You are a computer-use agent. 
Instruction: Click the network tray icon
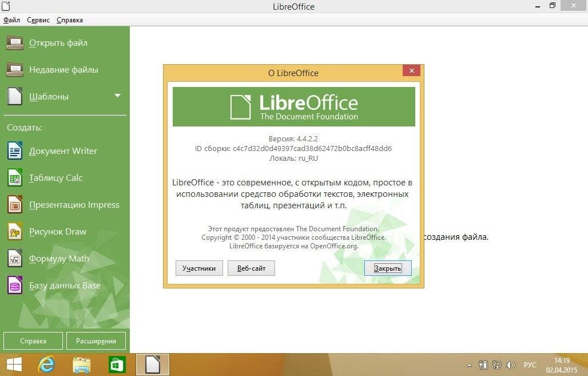[497, 365]
